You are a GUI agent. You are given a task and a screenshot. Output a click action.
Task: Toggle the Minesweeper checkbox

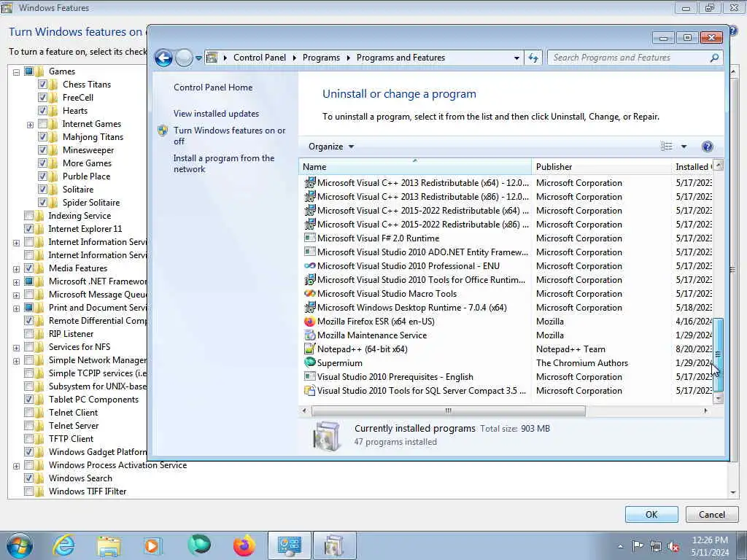tap(42, 150)
